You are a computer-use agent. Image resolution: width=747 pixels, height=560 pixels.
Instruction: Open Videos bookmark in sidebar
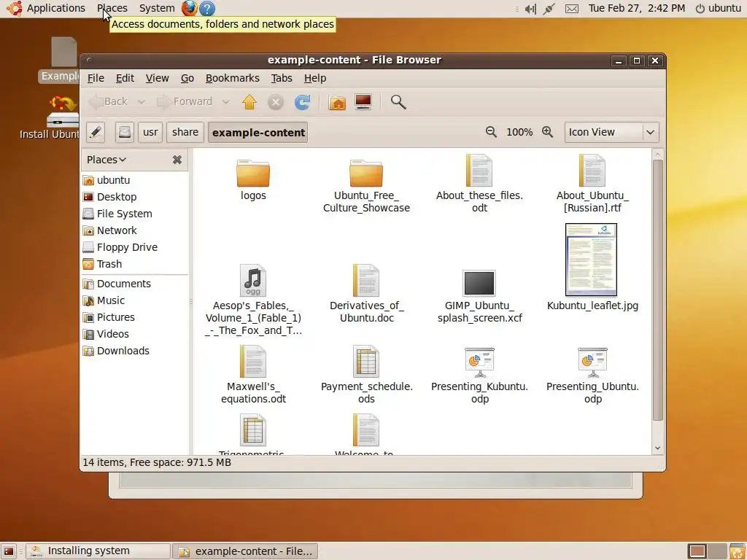pyautogui.click(x=135, y=334)
